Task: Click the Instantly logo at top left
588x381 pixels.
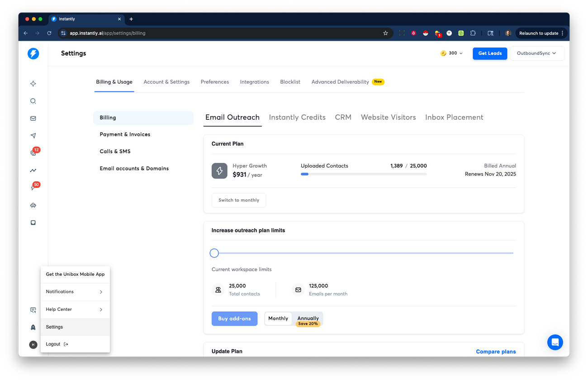Action: (33, 53)
